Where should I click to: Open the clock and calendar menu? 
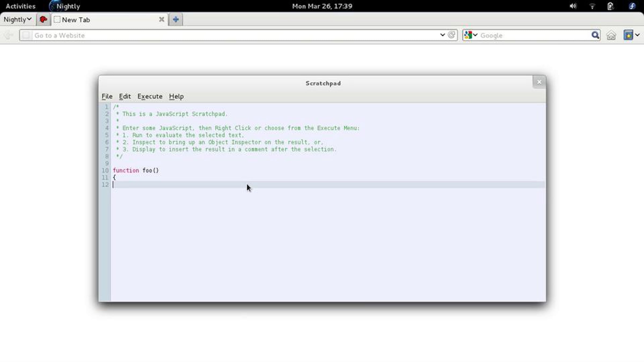(x=322, y=6)
